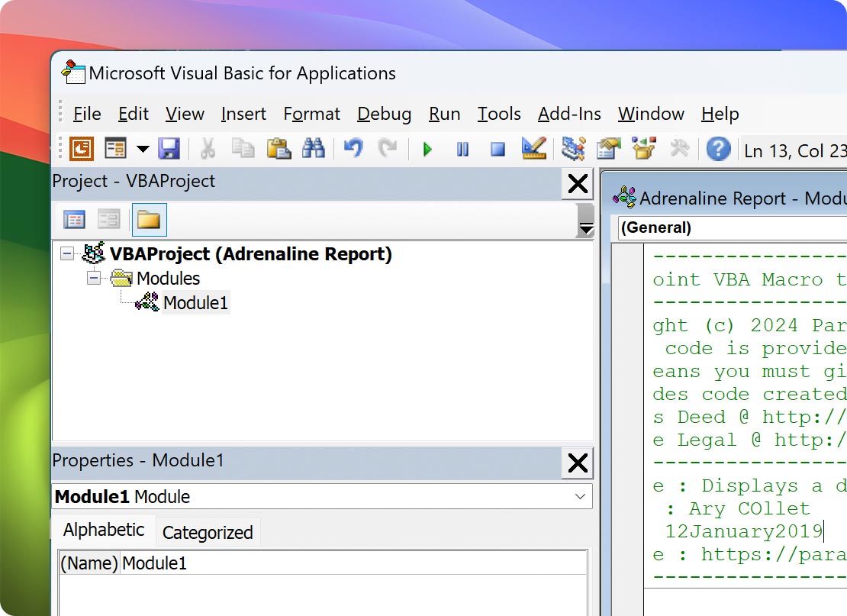Collapse the VBAProject tree node
847x616 pixels.
(x=67, y=253)
